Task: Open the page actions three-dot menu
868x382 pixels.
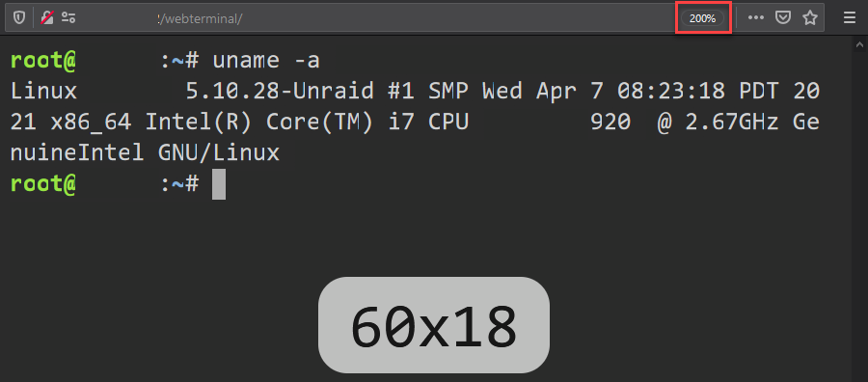Action: (x=755, y=17)
